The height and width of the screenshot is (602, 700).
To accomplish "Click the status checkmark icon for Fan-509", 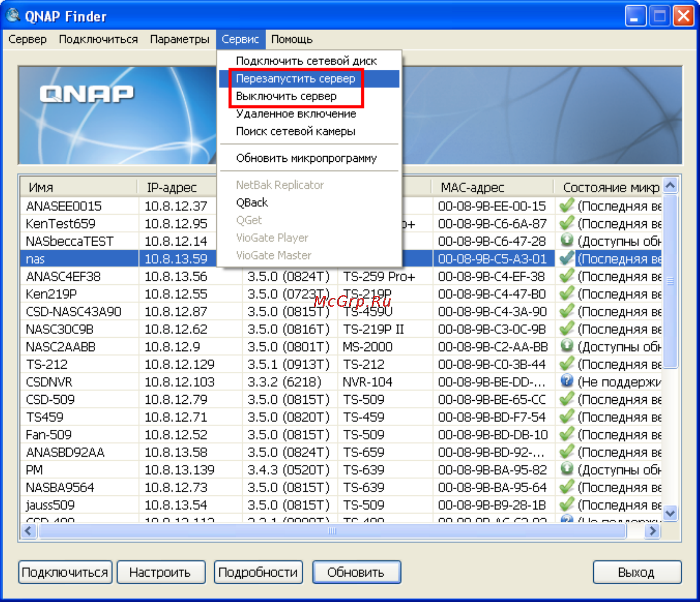I will tap(567, 434).
